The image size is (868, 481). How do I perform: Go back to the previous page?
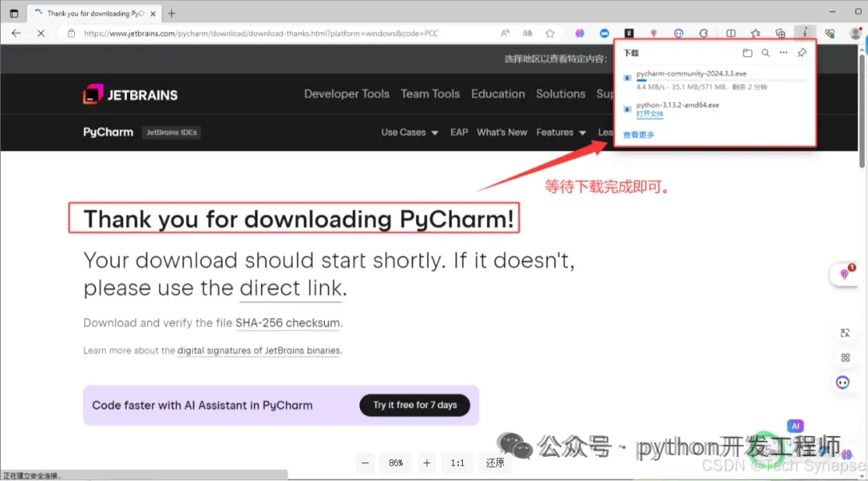coord(16,33)
